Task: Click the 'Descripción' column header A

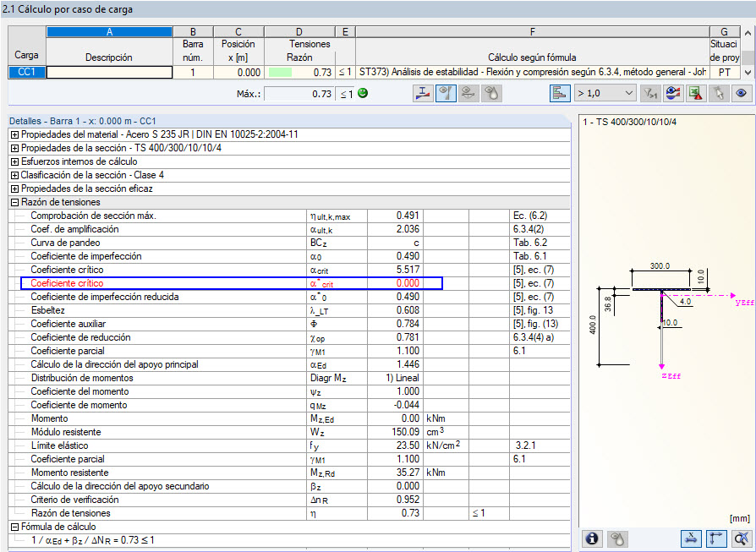Action: pos(108,32)
